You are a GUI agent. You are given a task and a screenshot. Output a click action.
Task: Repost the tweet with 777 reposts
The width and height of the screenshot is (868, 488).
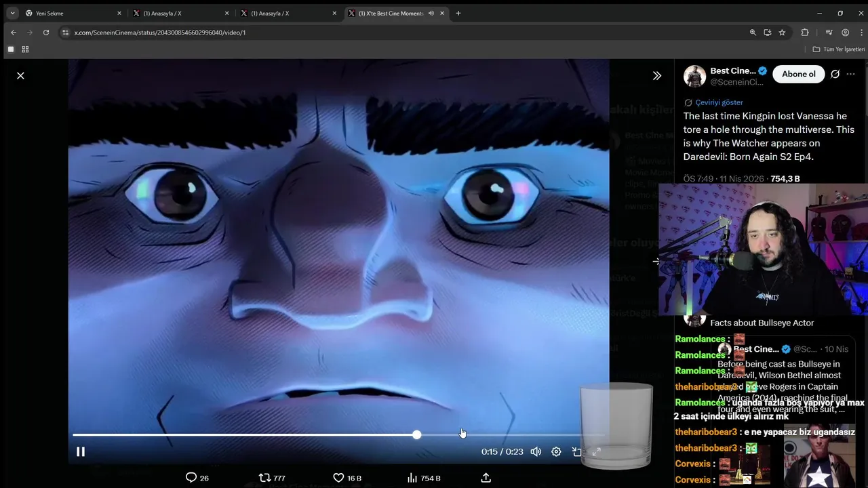pos(272,478)
